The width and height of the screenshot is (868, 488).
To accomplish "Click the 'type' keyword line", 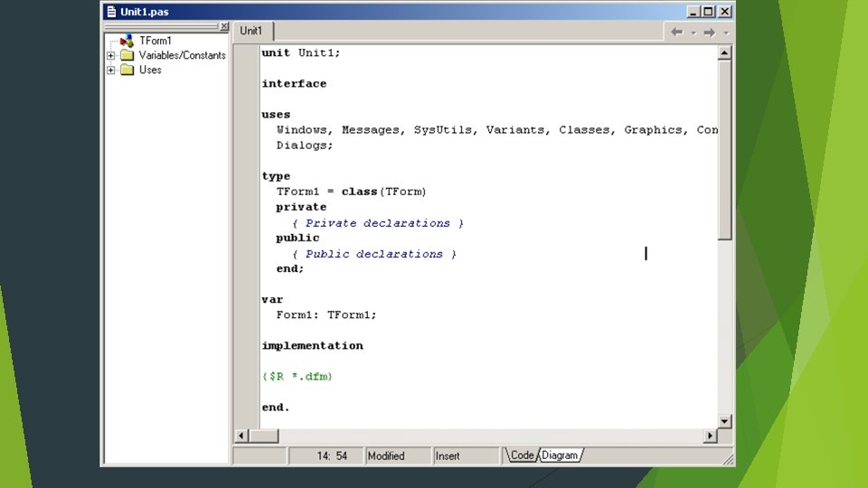I will point(276,176).
